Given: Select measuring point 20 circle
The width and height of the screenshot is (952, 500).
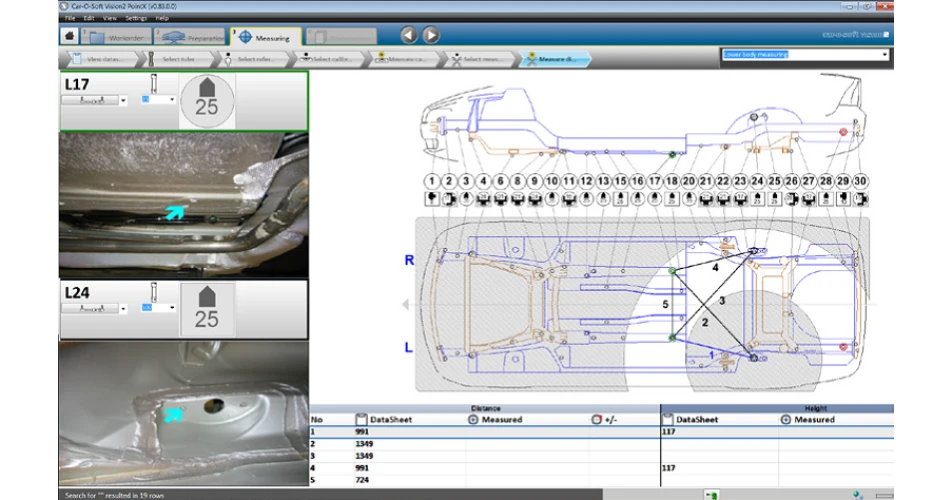Looking at the screenshot, I should [688, 181].
